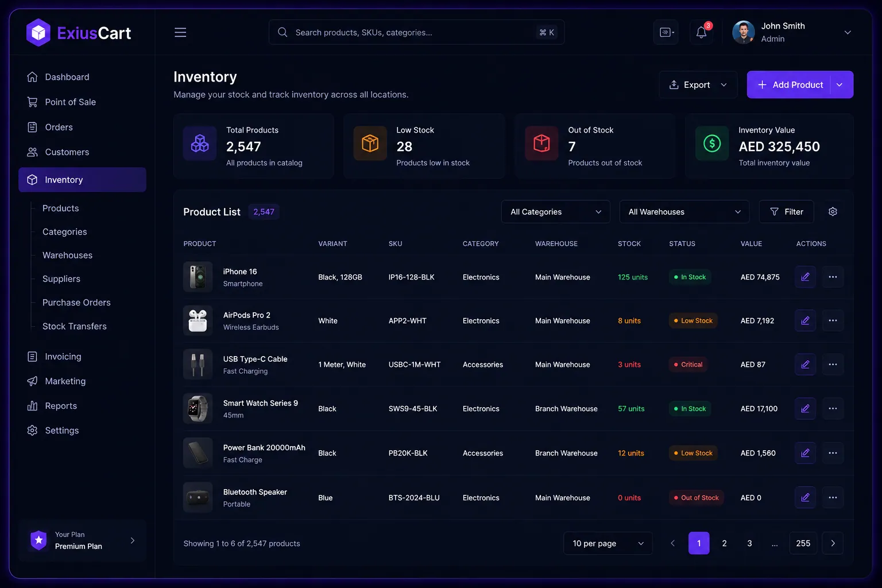Focus the product search field
Viewport: 882px width, 588px height.
416,33
